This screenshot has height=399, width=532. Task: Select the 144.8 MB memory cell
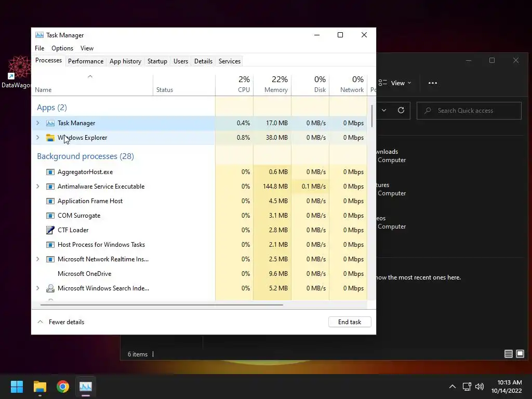[x=272, y=187]
